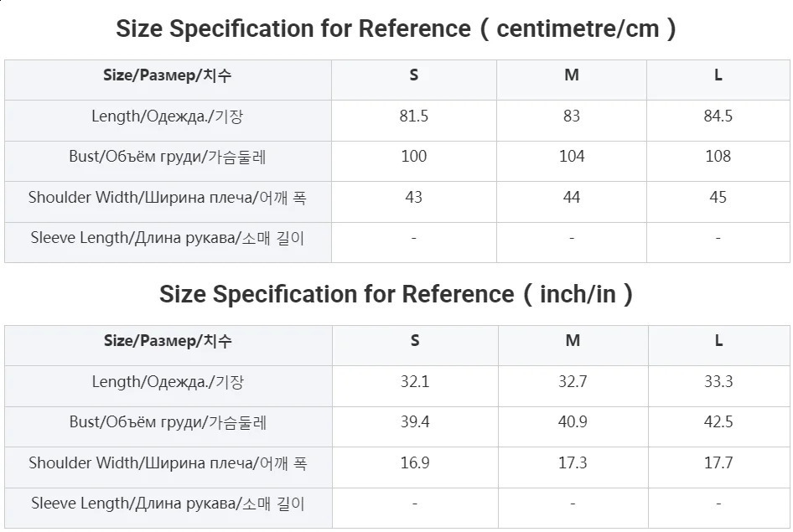
Task: Select the S column header in centimetre table
Action: [414, 75]
